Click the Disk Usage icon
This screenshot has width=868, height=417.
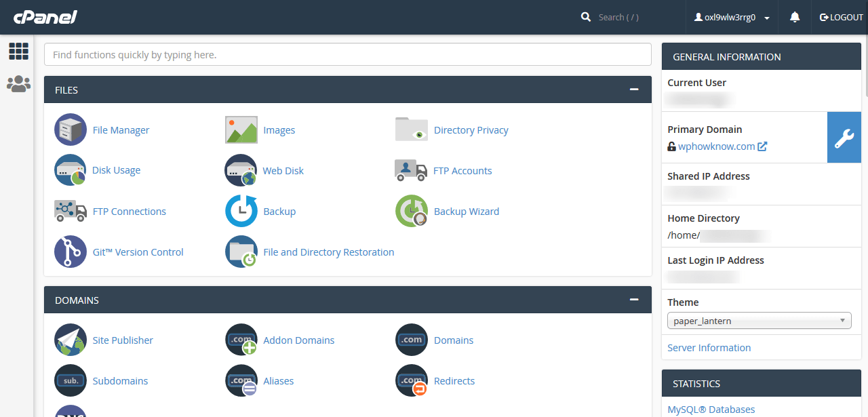[x=71, y=170]
